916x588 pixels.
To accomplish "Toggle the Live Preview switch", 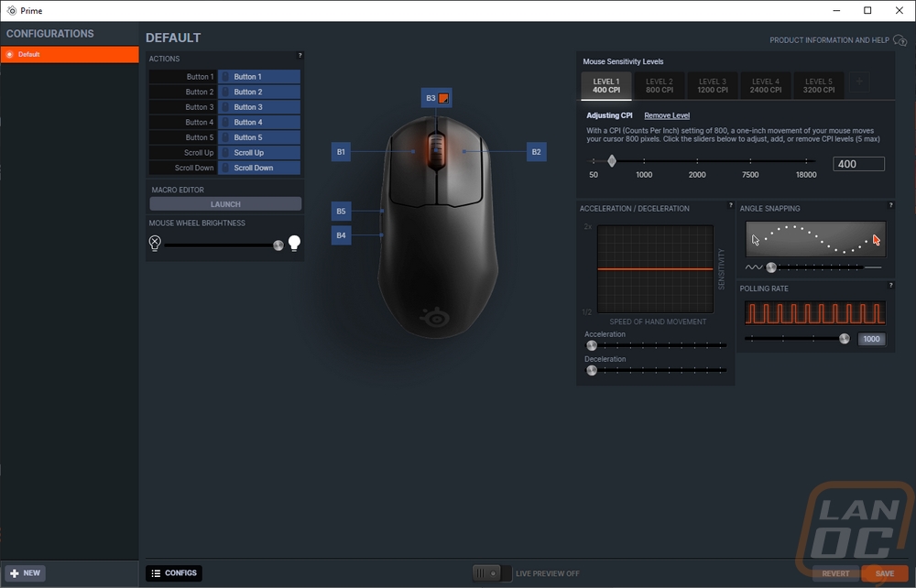I will coord(492,573).
